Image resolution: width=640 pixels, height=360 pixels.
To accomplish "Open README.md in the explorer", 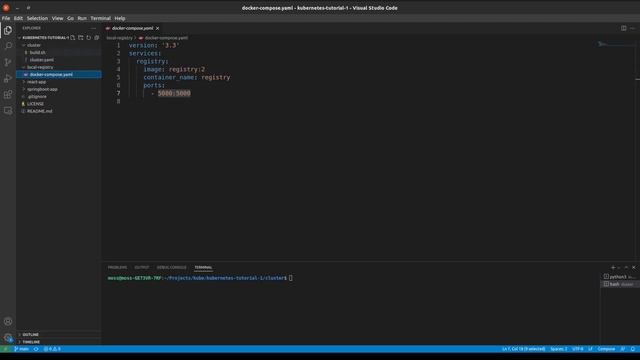I will click(40, 111).
